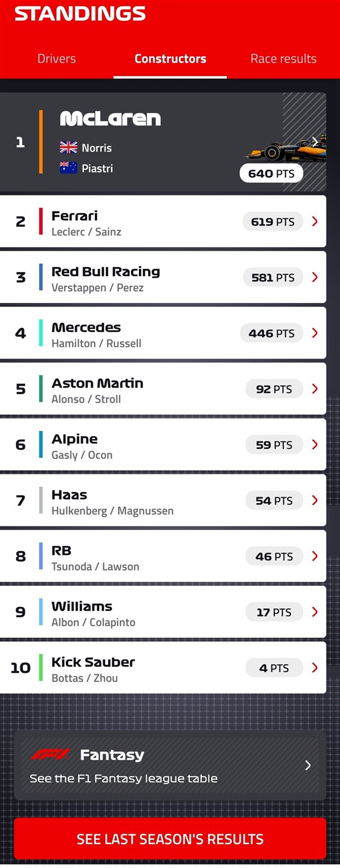
Task: Switch to the Drivers tab
Action: pyautogui.click(x=56, y=58)
